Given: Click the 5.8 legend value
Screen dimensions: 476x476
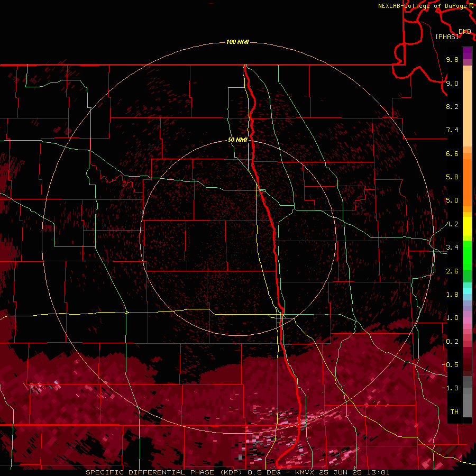Looking at the screenshot, I should click(x=452, y=177).
